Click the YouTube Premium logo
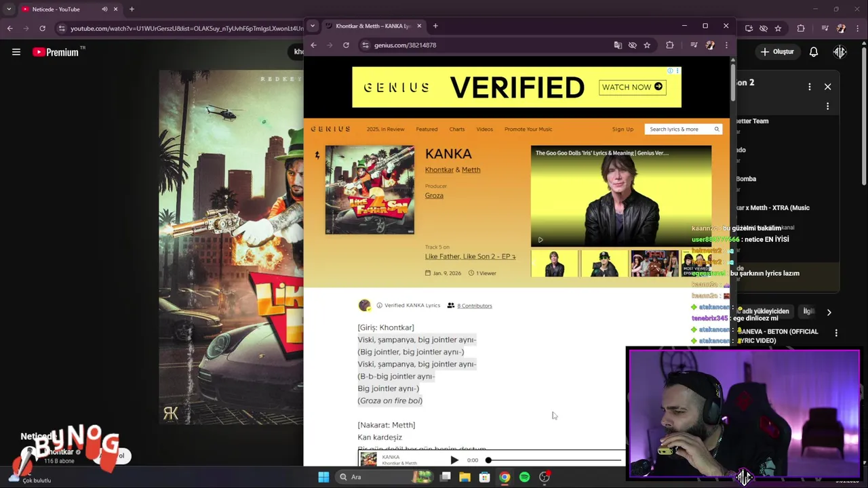 tap(56, 52)
